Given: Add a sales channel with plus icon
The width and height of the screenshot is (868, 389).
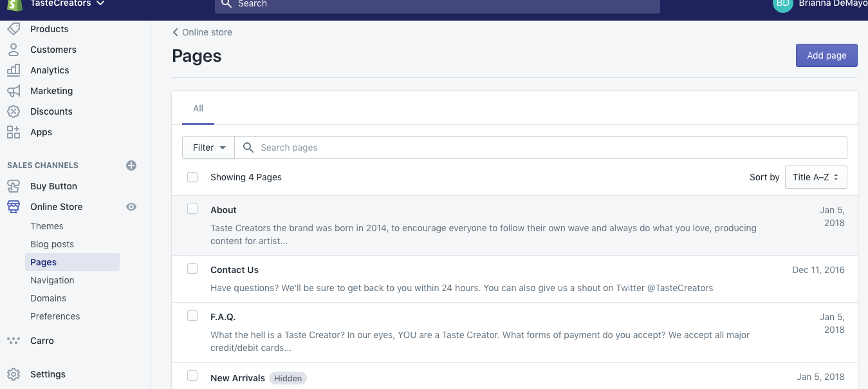Looking at the screenshot, I should 131,166.
